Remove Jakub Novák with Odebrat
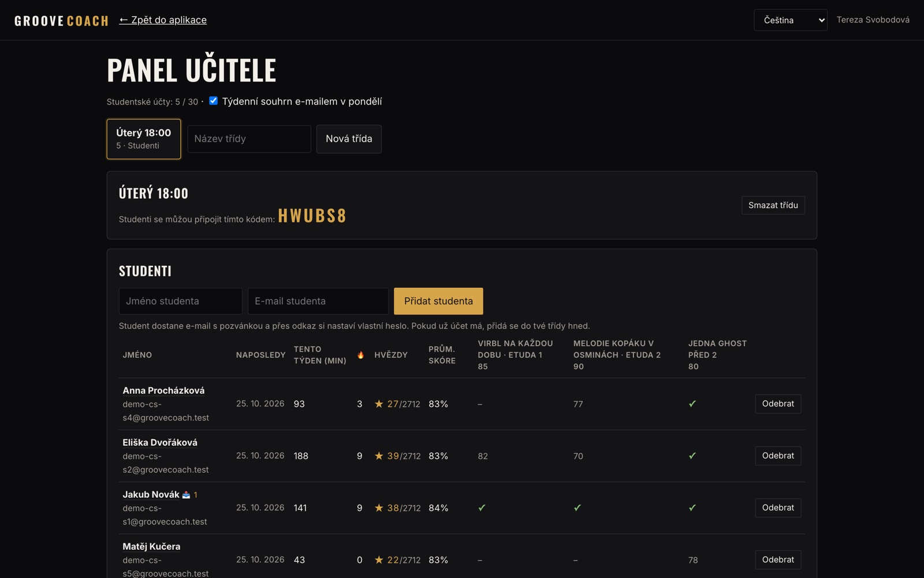 tap(778, 508)
